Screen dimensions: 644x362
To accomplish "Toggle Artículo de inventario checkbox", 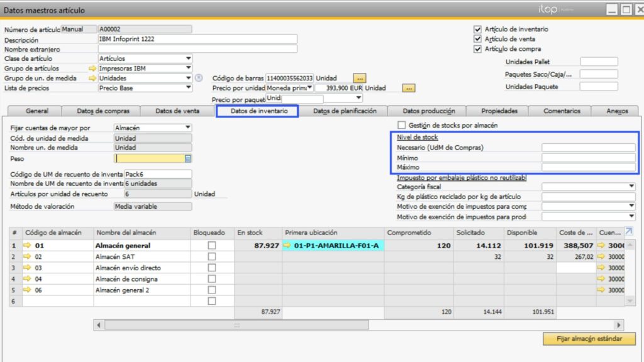I will coord(477,29).
